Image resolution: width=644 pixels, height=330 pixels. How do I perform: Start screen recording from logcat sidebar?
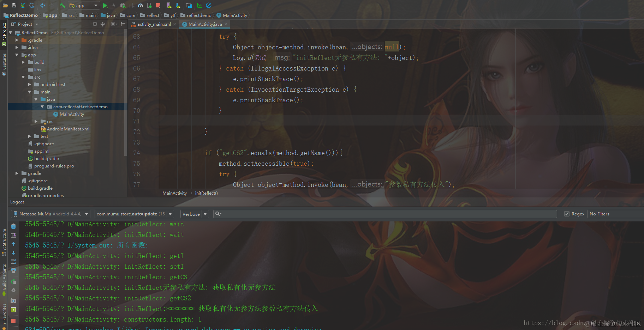(13, 310)
